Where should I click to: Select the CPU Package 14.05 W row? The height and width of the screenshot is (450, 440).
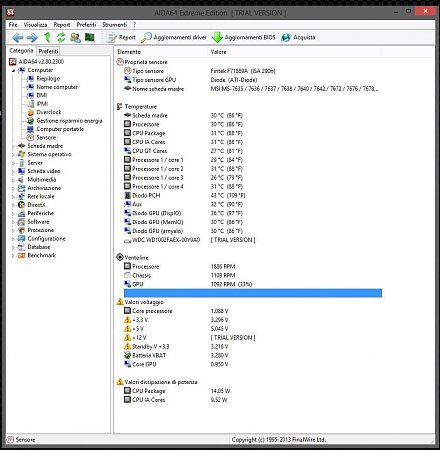click(x=253, y=391)
